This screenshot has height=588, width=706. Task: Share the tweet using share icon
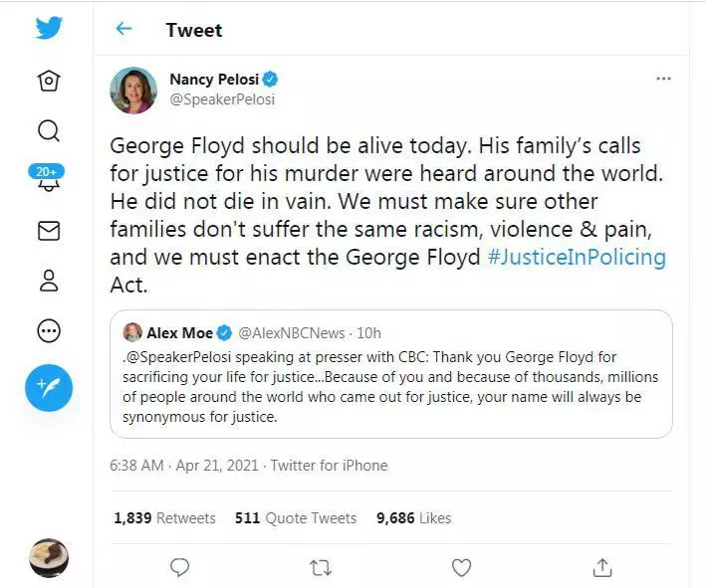[601, 567]
